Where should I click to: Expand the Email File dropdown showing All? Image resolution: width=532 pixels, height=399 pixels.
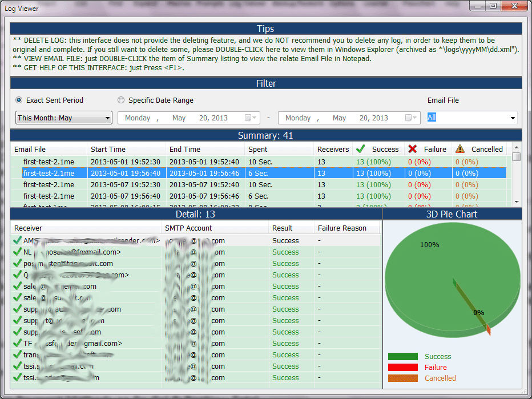click(512, 118)
